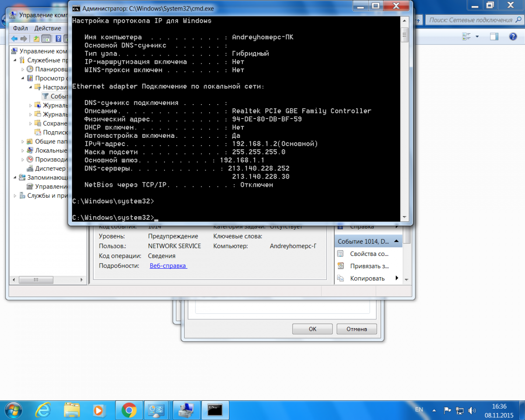Collapse the Служебные программы tree node
525x420 pixels.
point(15,60)
